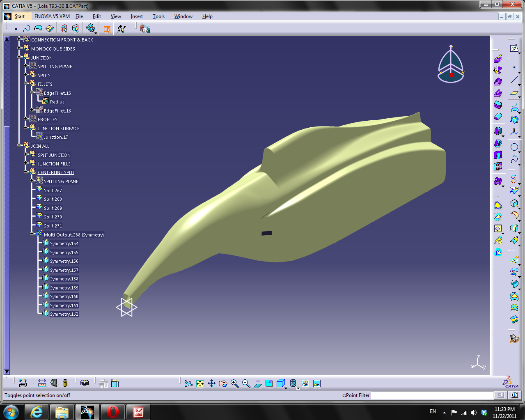Expand the CONNECTION FRONT & BACK node
Viewport: 525px width, 420px height.
pyautogui.click(x=19, y=39)
